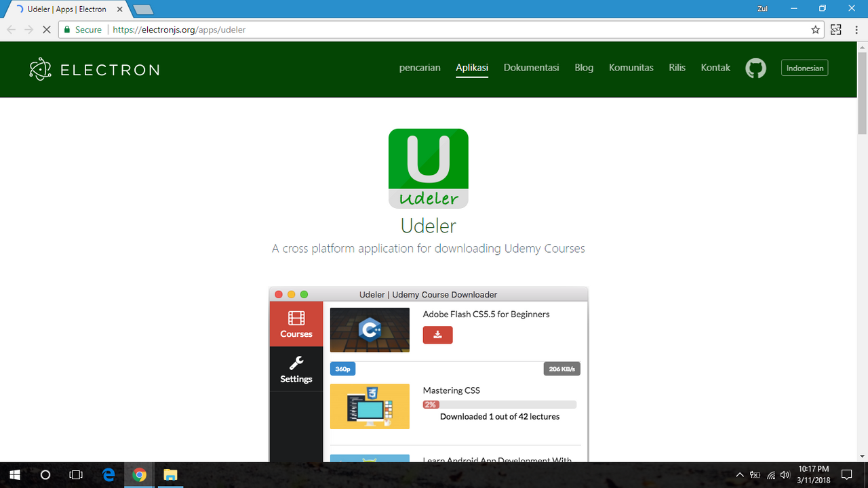Click the Indonesian language button
The image size is (868, 488).
[x=805, y=68]
